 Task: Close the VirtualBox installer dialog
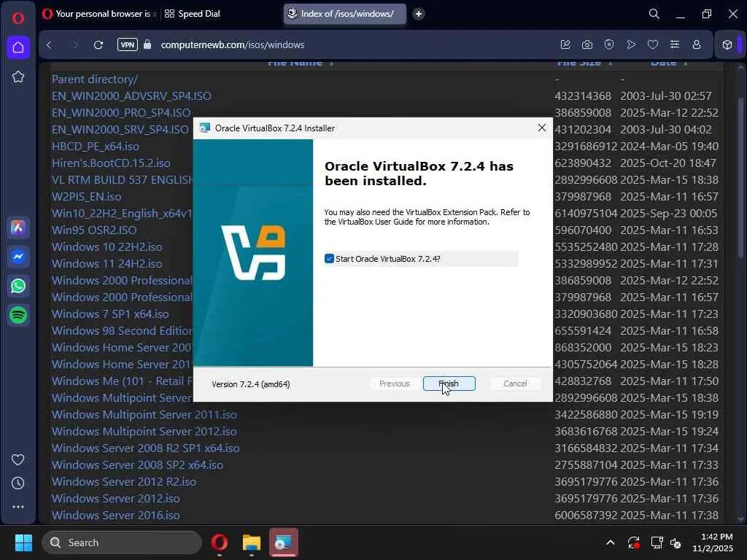click(542, 128)
